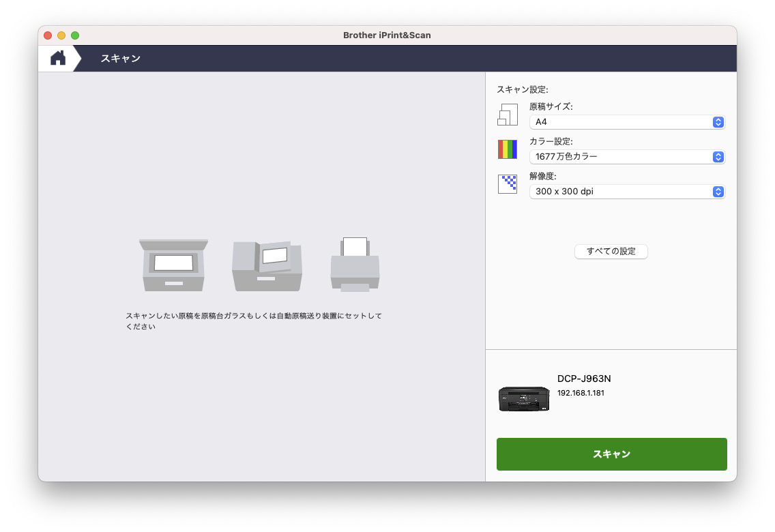Image resolution: width=775 pixels, height=532 pixels.
Task: Click the DCP-J963N printer thumbnail
Action: pos(524,398)
